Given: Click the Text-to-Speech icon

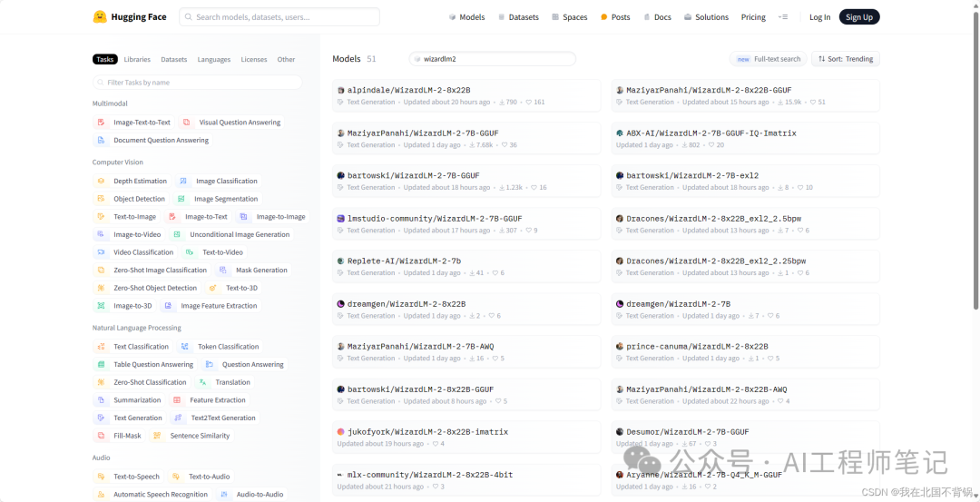Looking at the screenshot, I should pos(102,477).
